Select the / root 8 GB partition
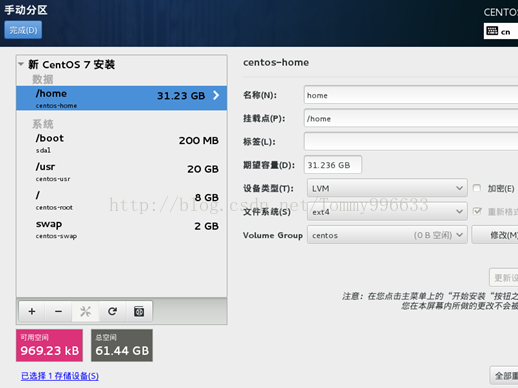The height and width of the screenshot is (388, 518). 122,201
